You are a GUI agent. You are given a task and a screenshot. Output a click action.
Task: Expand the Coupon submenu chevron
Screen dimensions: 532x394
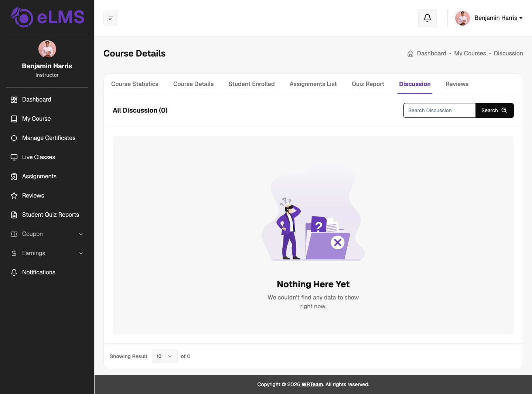[x=81, y=234]
